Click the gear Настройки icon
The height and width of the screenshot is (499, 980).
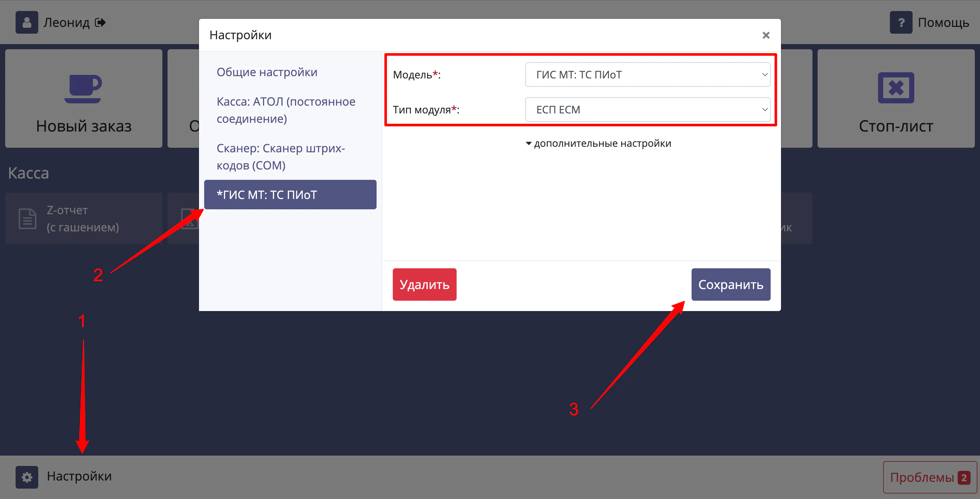coord(27,477)
